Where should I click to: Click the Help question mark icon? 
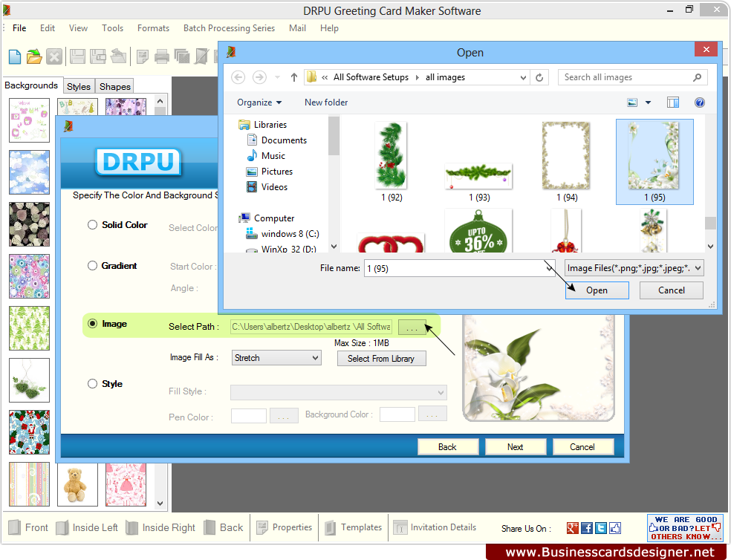click(699, 102)
